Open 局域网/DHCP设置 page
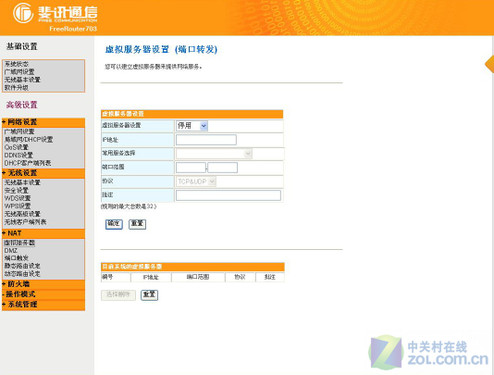 point(28,139)
